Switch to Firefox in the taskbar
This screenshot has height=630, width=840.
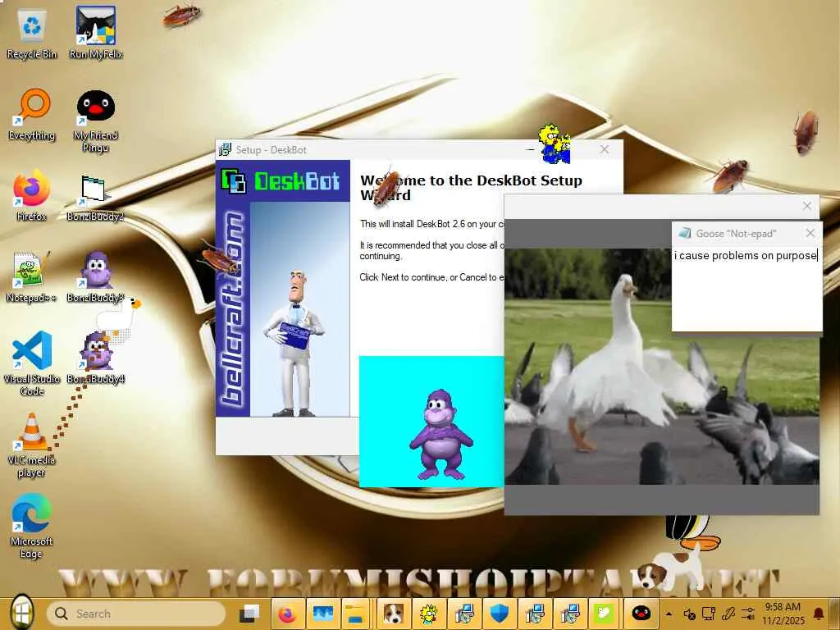click(287, 614)
